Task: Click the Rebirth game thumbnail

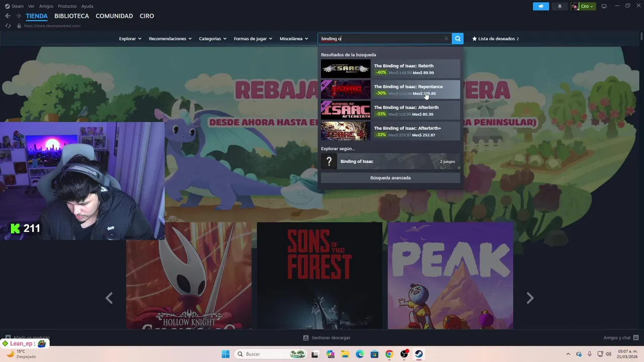Action: pyautogui.click(x=346, y=69)
